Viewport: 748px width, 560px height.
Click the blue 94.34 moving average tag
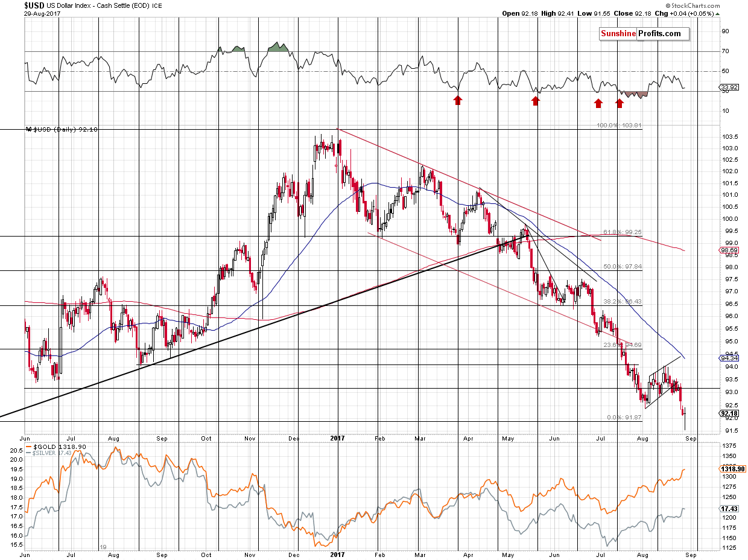click(x=729, y=358)
